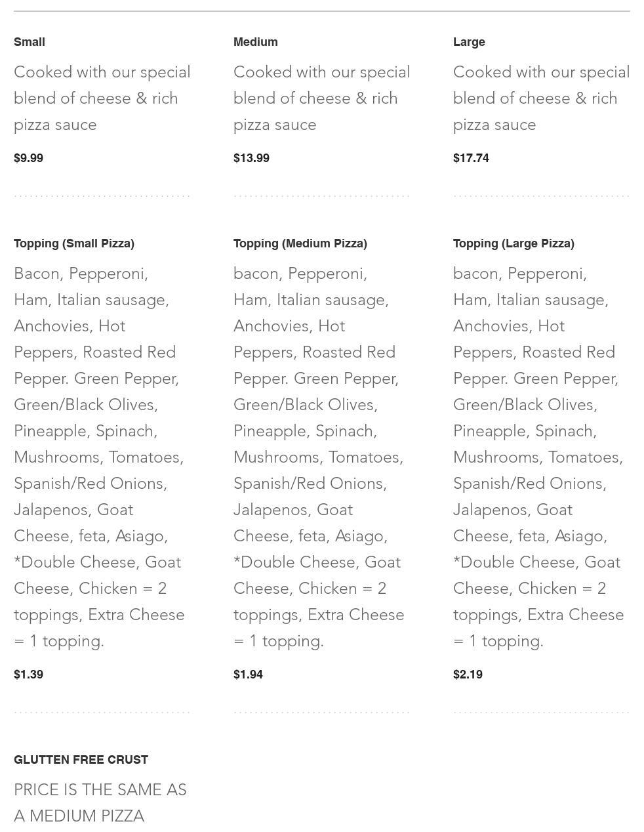
Task: Click the Medium pizza description text
Action: click(321, 98)
